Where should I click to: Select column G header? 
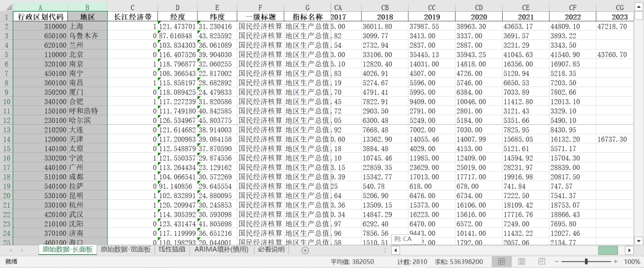tap(307, 7)
